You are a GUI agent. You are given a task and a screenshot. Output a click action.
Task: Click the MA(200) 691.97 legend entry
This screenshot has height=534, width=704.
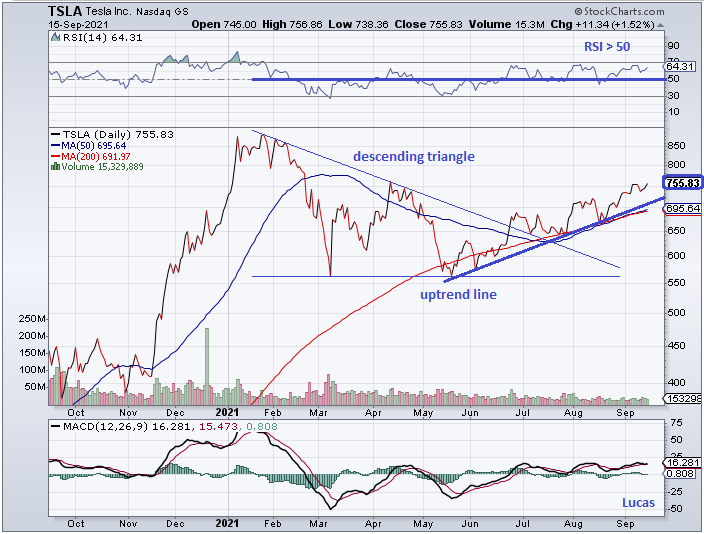click(91, 157)
